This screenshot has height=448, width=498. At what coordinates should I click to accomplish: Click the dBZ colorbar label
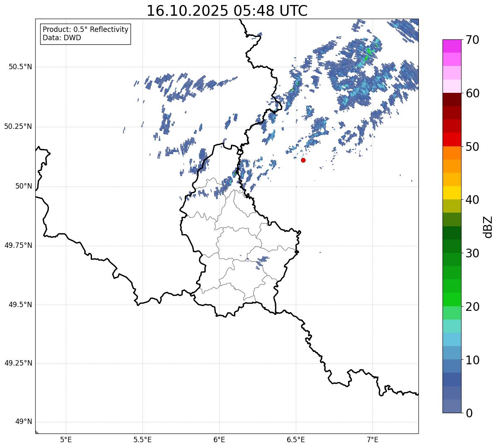(488, 226)
